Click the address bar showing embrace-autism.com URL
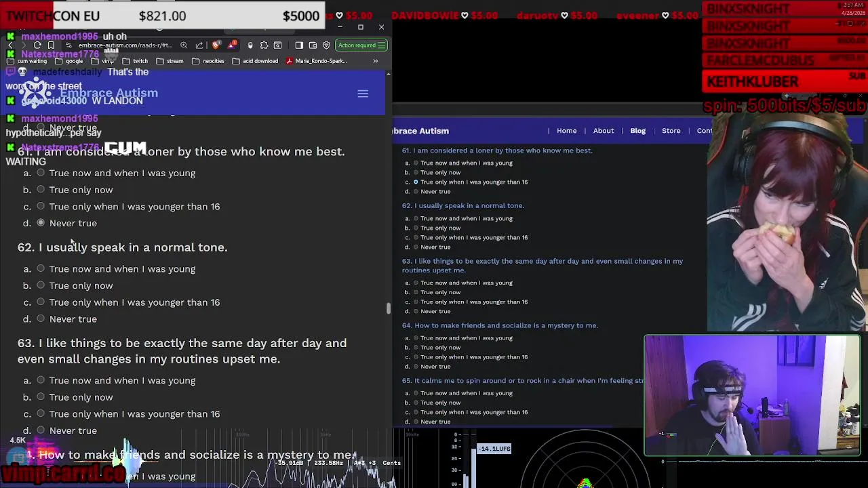This screenshot has width=868, height=488. coord(125,45)
